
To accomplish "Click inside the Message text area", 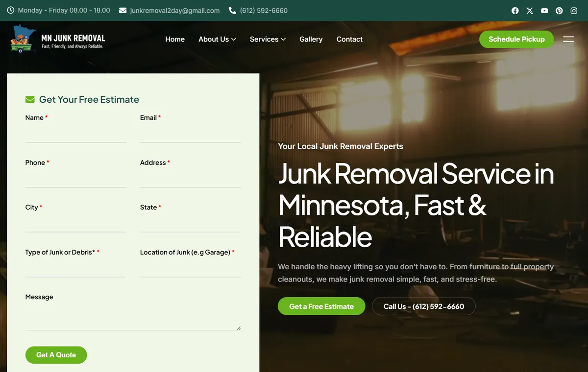I will 133,317.
